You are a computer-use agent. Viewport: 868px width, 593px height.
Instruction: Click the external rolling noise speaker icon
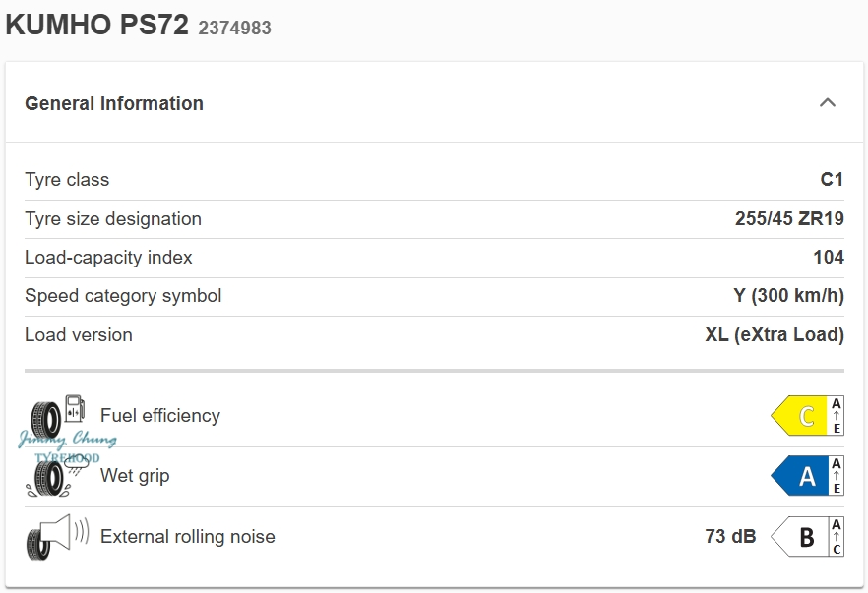click(x=57, y=537)
